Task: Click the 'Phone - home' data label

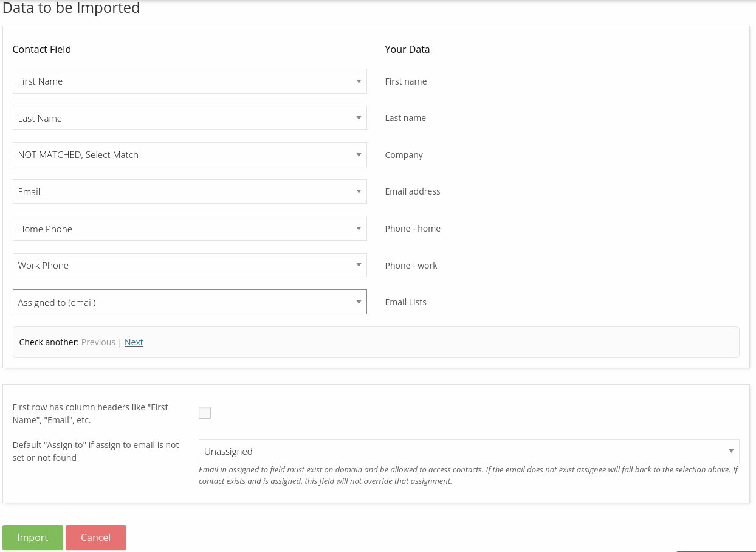Action: point(413,229)
